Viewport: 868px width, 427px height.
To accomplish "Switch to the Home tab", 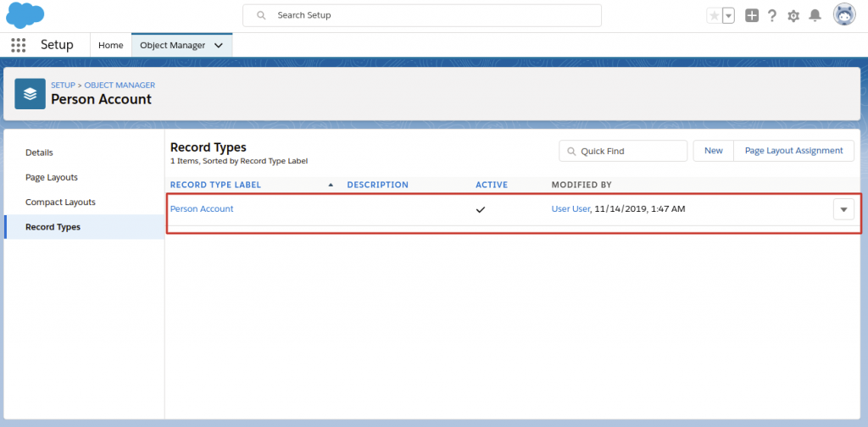I will coord(111,45).
